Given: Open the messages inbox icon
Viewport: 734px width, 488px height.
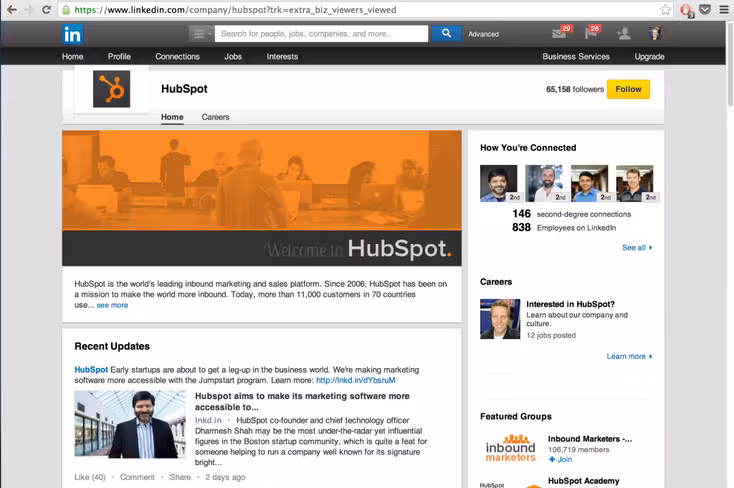Looking at the screenshot, I should click(560, 33).
